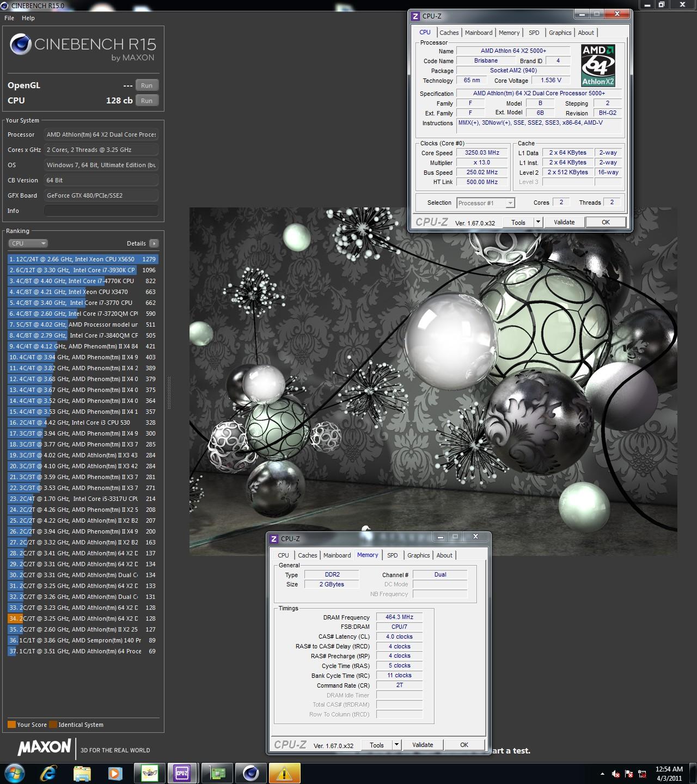Switch to SPD tab in lower CPU-Z
The width and height of the screenshot is (697, 784).
(393, 555)
